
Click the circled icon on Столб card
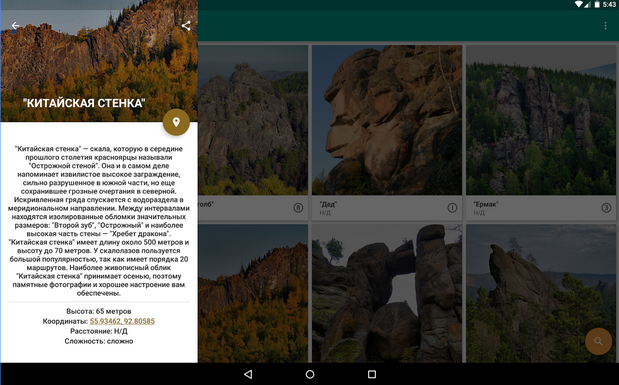298,208
